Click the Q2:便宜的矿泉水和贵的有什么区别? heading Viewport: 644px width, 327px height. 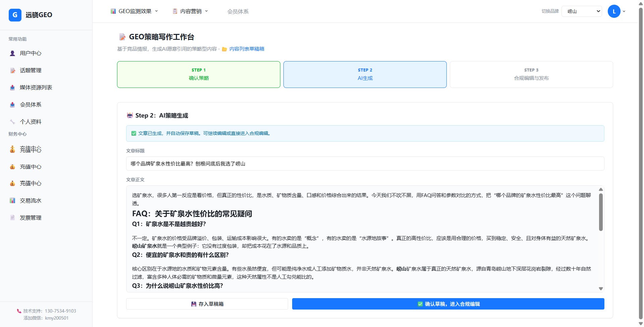[x=180, y=255]
